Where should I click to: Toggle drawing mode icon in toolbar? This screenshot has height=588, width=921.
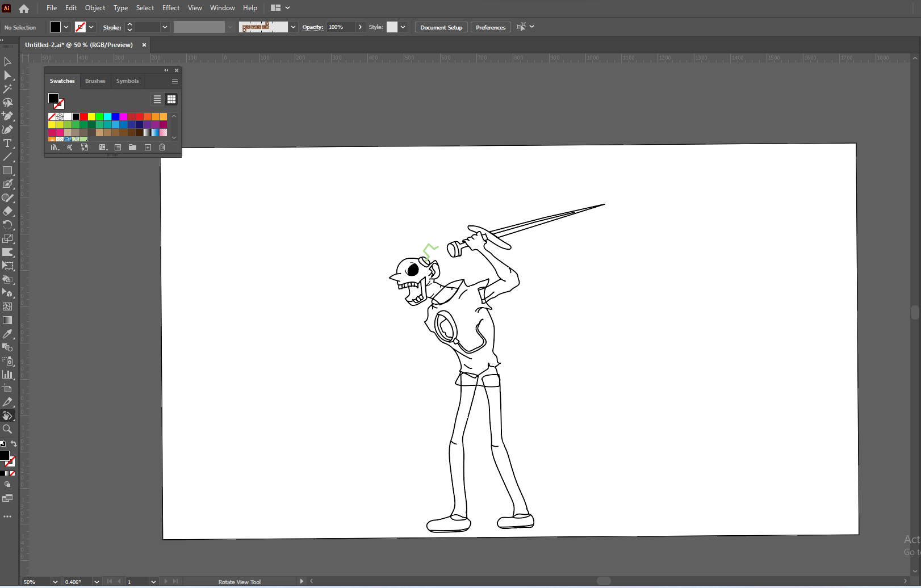click(x=7, y=485)
